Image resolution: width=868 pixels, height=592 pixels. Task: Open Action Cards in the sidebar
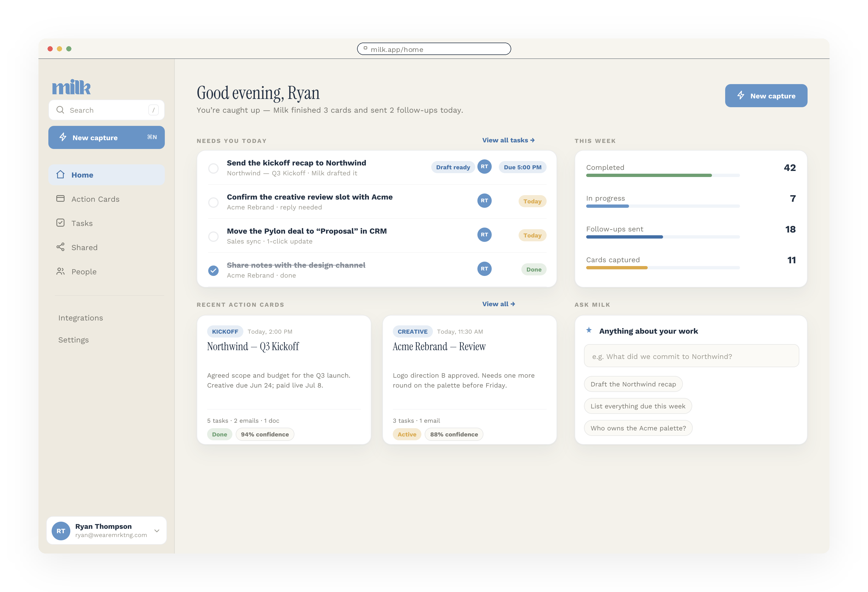tap(107, 199)
